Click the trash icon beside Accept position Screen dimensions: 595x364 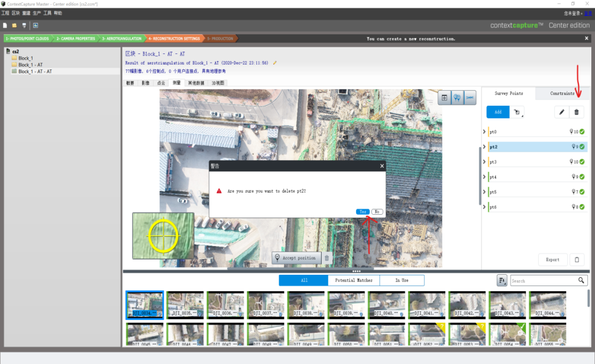327,258
